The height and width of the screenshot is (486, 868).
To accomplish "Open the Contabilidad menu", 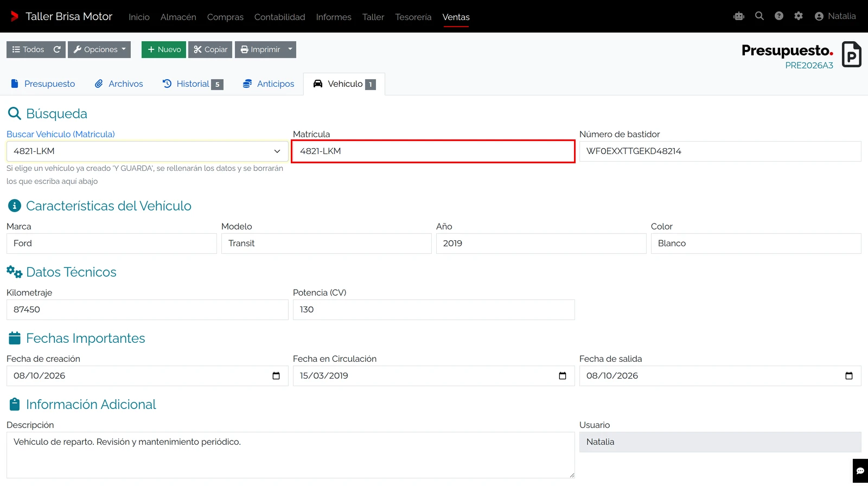I will pos(280,17).
